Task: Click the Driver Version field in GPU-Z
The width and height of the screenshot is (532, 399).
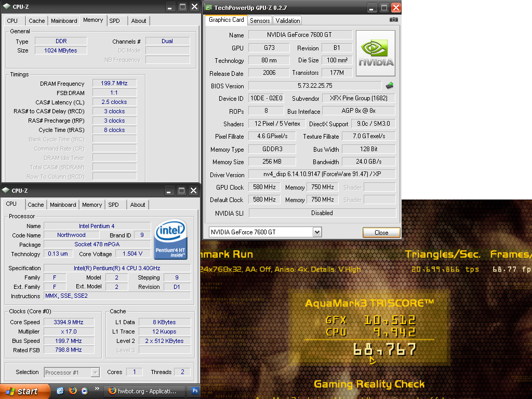Action: click(x=322, y=174)
